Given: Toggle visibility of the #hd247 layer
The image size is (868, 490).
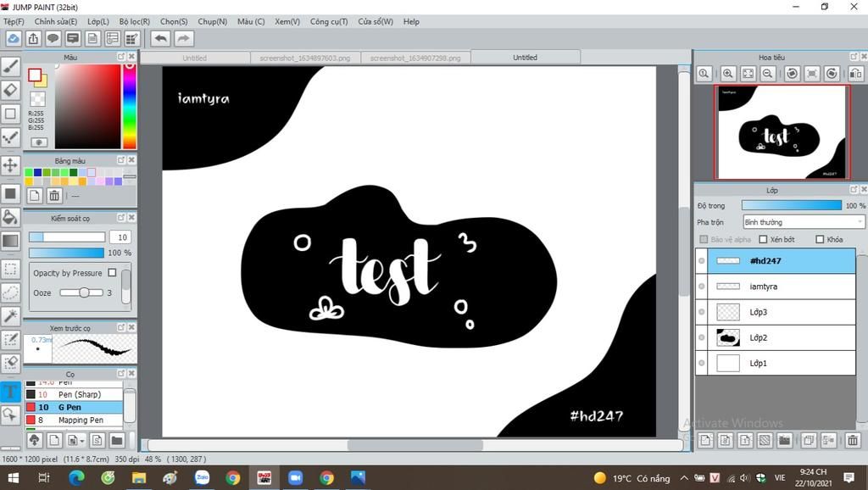Looking at the screenshot, I should pyautogui.click(x=701, y=261).
